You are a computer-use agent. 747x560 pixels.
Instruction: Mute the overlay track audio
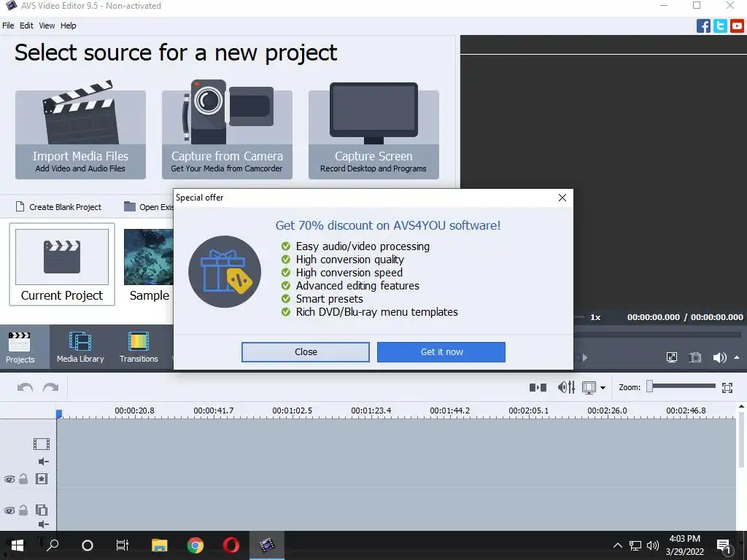pyautogui.click(x=43, y=524)
